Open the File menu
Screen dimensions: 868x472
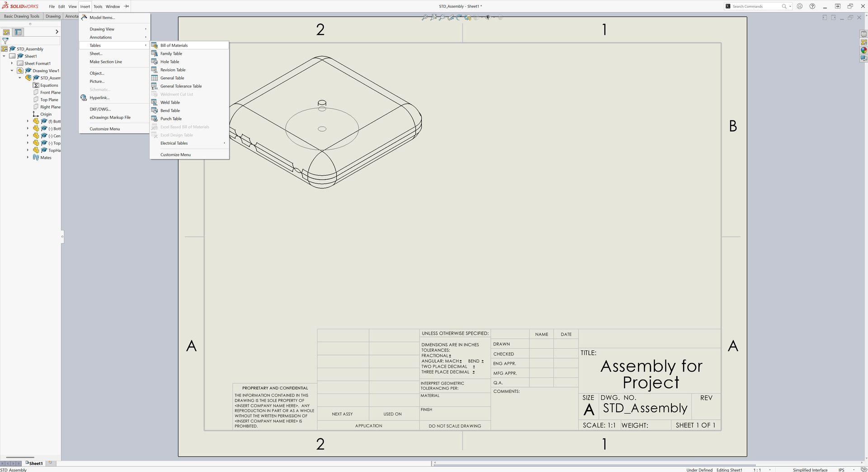point(52,6)
